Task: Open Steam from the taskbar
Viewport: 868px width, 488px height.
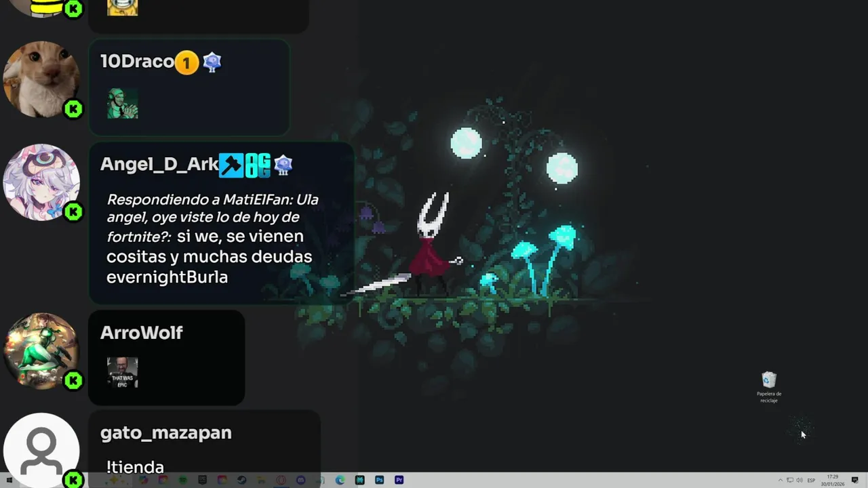Action: point(241,480)
